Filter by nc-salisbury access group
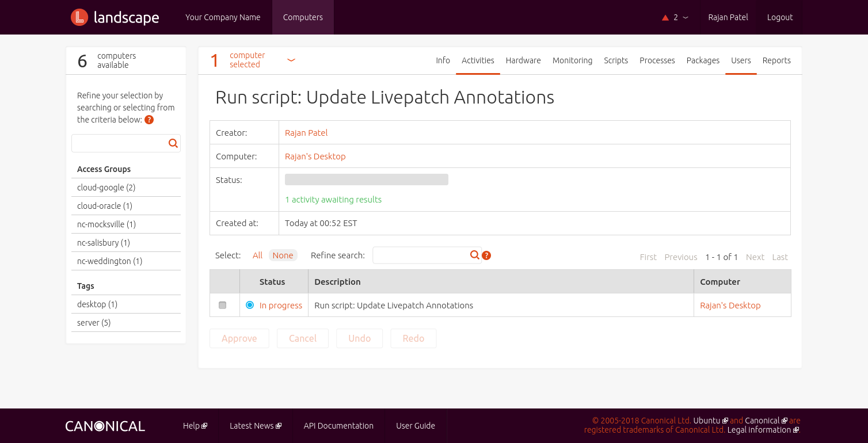Screen dimensions: 868x443 point(104,243)
